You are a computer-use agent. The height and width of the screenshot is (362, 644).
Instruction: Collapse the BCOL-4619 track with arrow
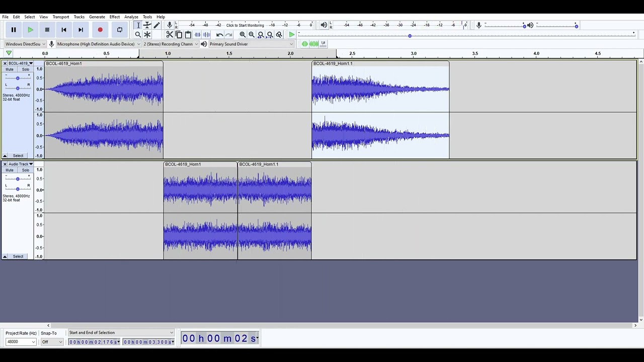point(5,156)
